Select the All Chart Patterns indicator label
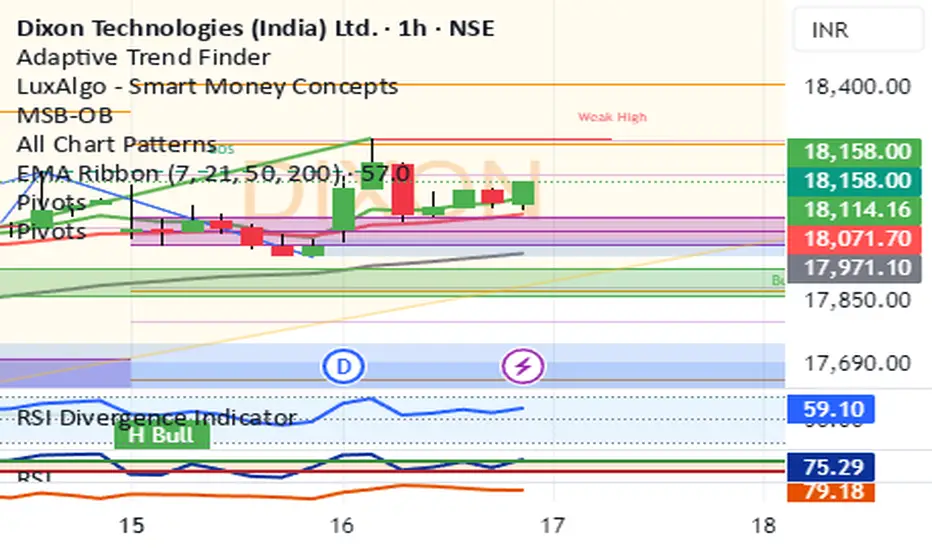Image resolution: width=932 pixels, height=550 pixels. pos(116,144)
